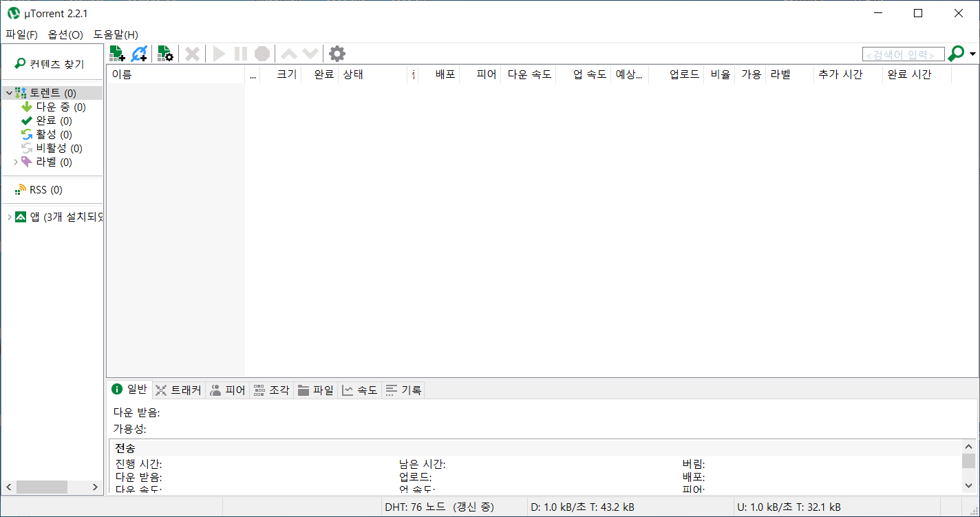Maximize the µTorrent window
The height and width of the screenshot is (517, 980).
[x=917, y=13]
